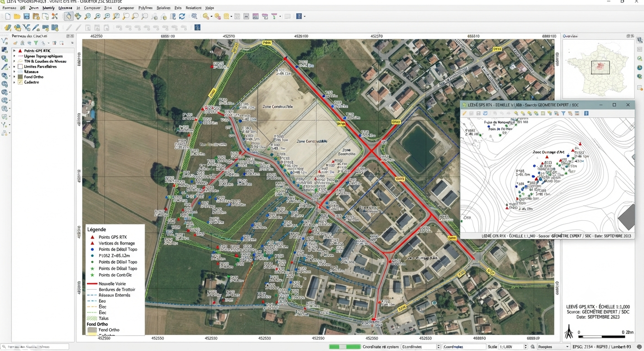Click the remove layer icon in the layers panel toolbar
644x351 pixels.
point(62,43)
